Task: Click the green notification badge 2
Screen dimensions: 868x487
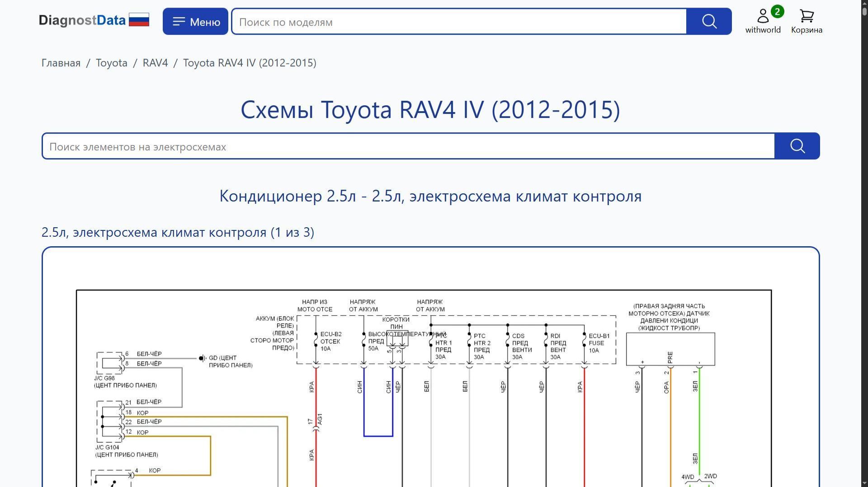Action: tap(777, 12)
